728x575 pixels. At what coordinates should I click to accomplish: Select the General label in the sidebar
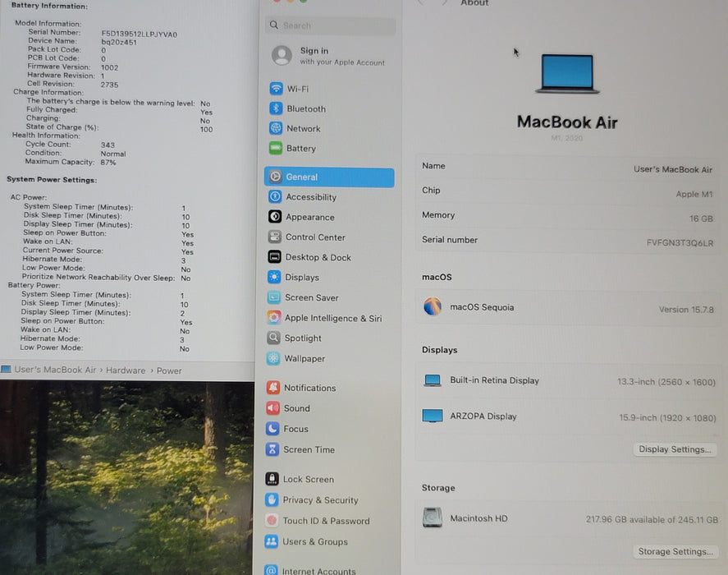[302, 177]
